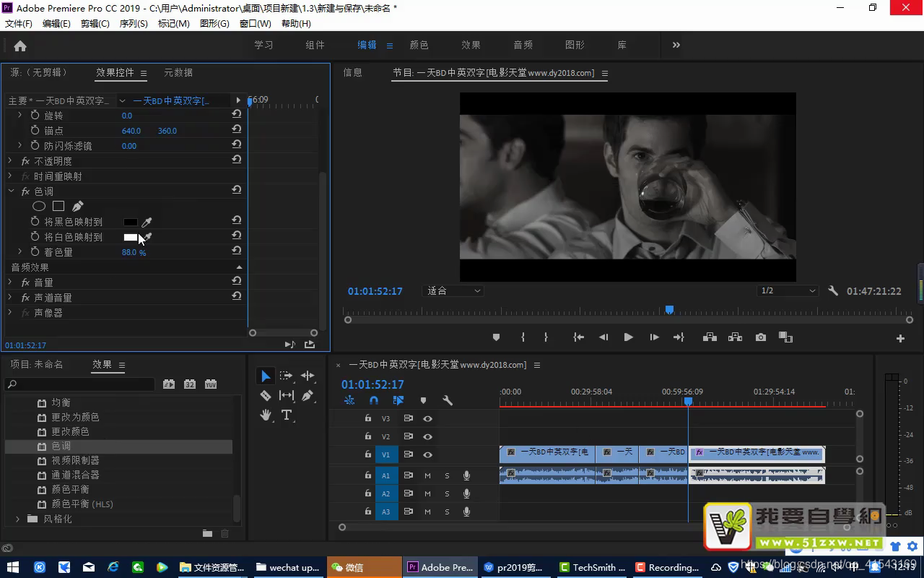Open the button editor plus icon
This screenshot has height=578, width=924.
[x=900, y=338]
